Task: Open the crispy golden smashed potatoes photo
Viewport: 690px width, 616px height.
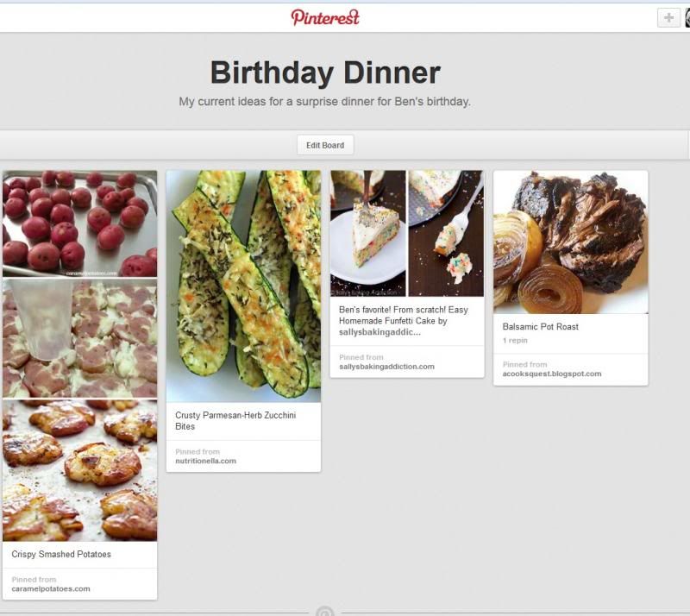Action: coord(79,470)
